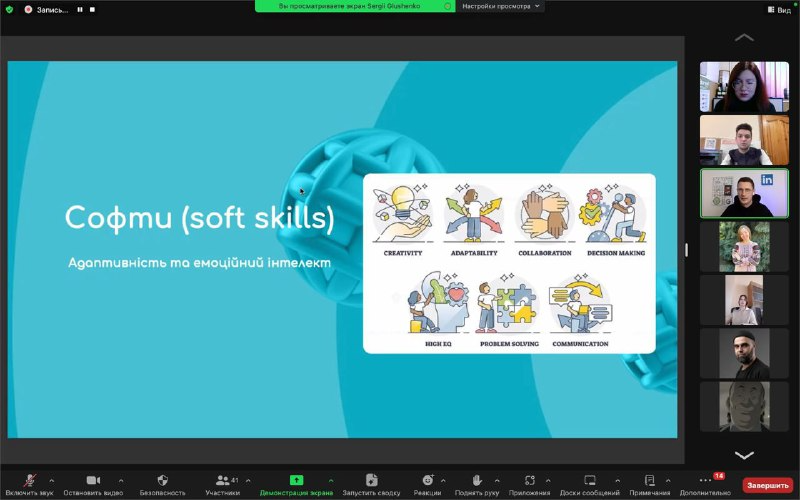The height and width of the screenshot is (500, 800).
Task: Open the Реакции emoji icon
Action: point(427,481)
